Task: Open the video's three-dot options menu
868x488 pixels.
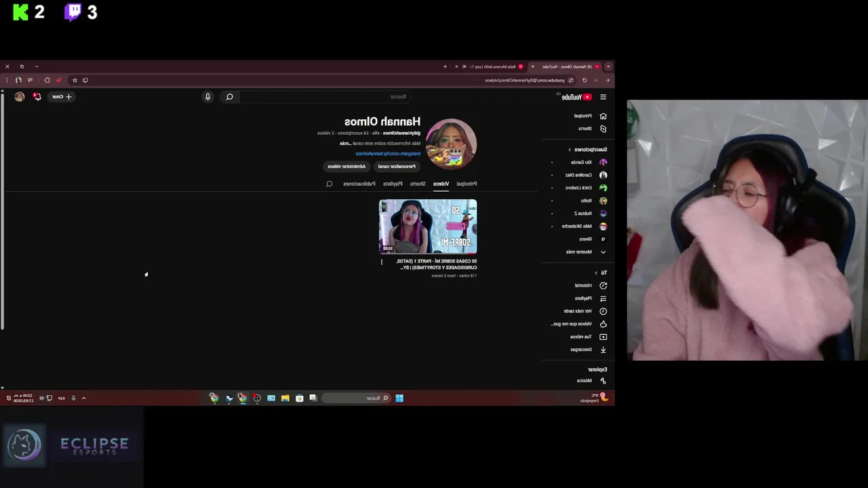Action: pos(381,262)
